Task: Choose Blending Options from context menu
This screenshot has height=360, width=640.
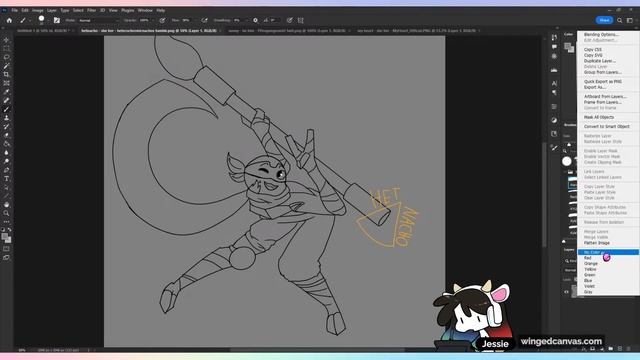Action: [601, 35]
